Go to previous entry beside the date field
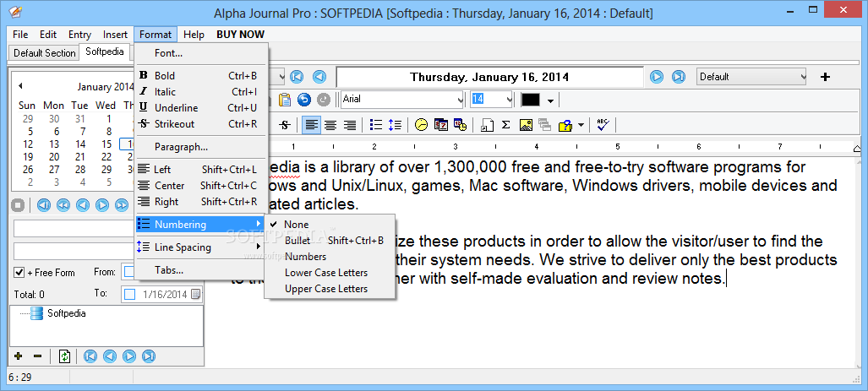The width and height of the screenshot is (868, 391). [x=319, y=77]
